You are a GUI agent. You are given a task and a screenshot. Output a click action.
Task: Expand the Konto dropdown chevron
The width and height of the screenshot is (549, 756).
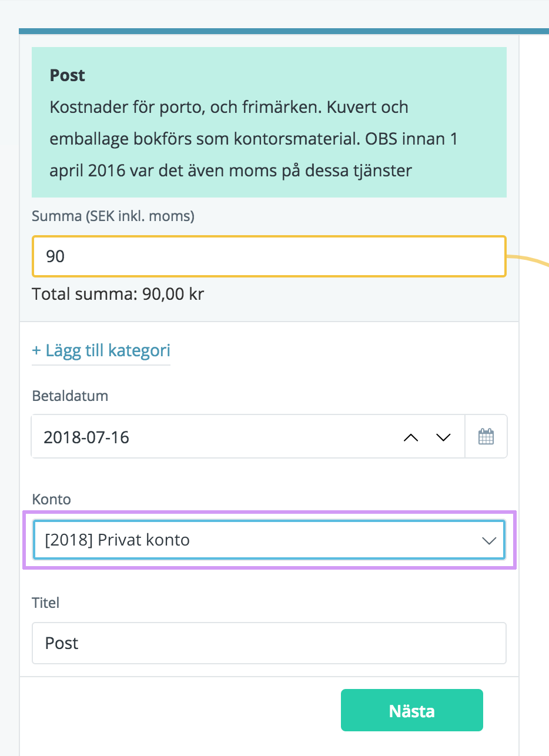[489, 540]
